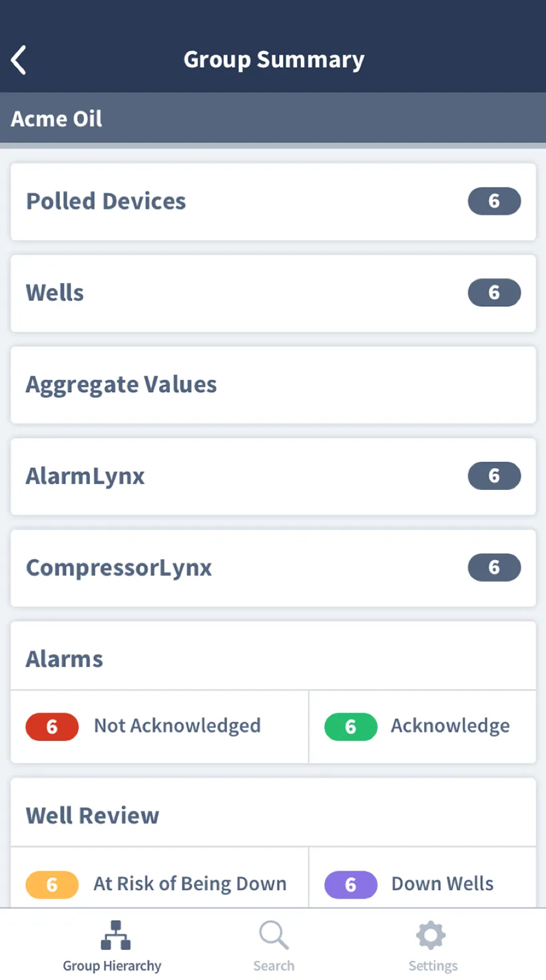546x980 pixels.
Task: View Down Wells list
Action: click(442, 883)
